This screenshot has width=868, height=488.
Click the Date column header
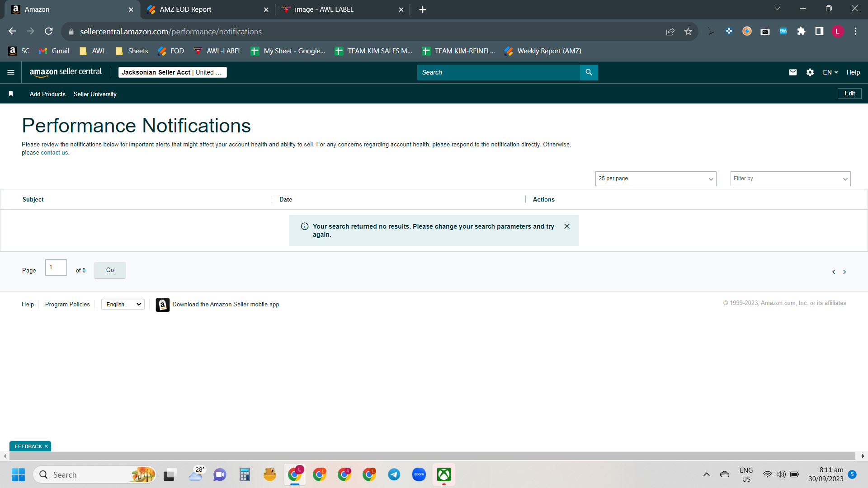pos(286,199)
